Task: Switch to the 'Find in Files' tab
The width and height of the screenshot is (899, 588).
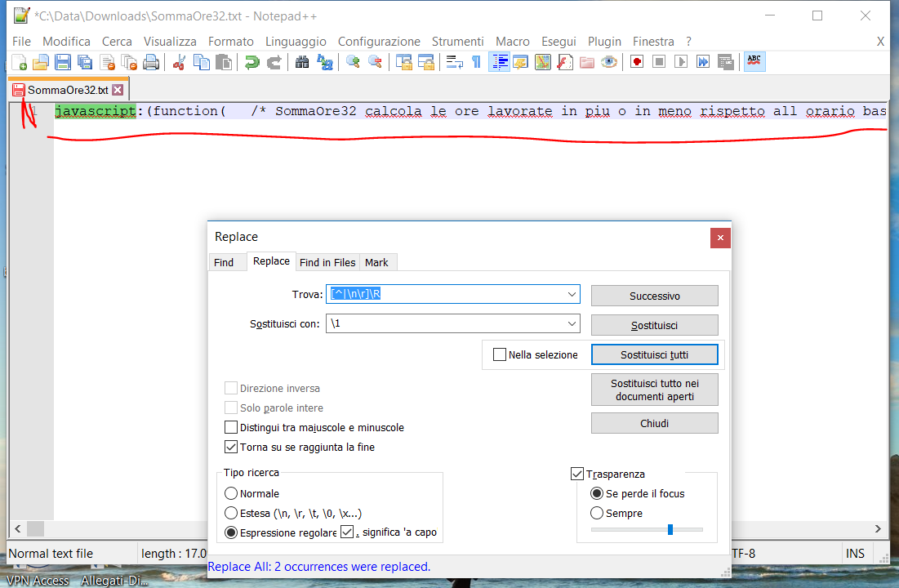Action: tap(327, 262)
